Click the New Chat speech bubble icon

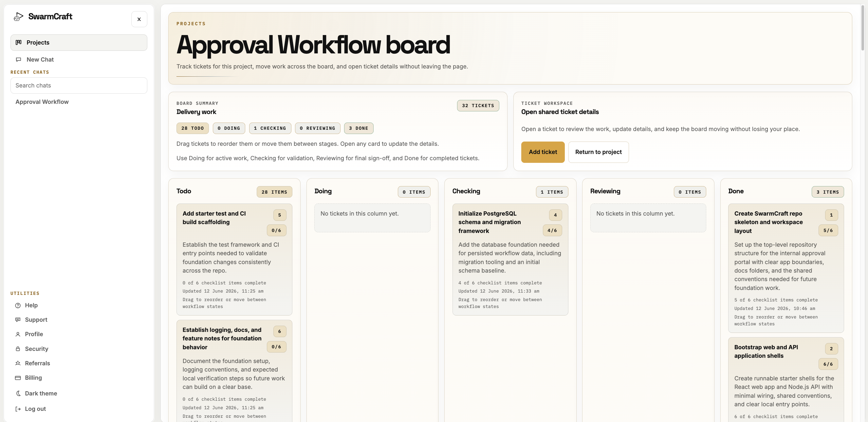(x=19, y=60)
